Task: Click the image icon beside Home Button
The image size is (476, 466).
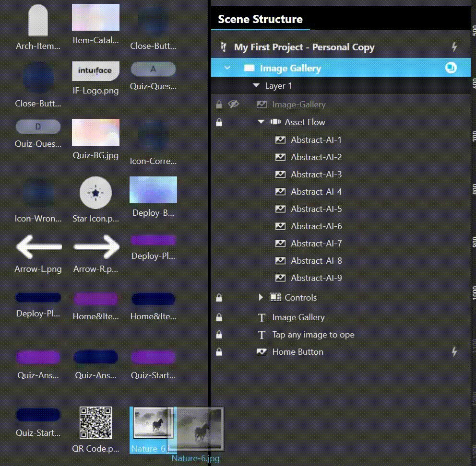Action: tap(262, 351)
